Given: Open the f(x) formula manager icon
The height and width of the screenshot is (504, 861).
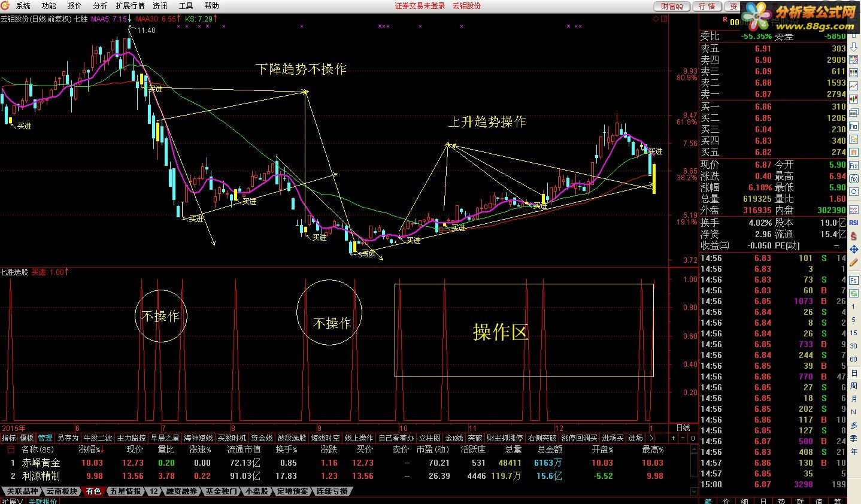Looking at the screenshot, I should tap(853, 178).
